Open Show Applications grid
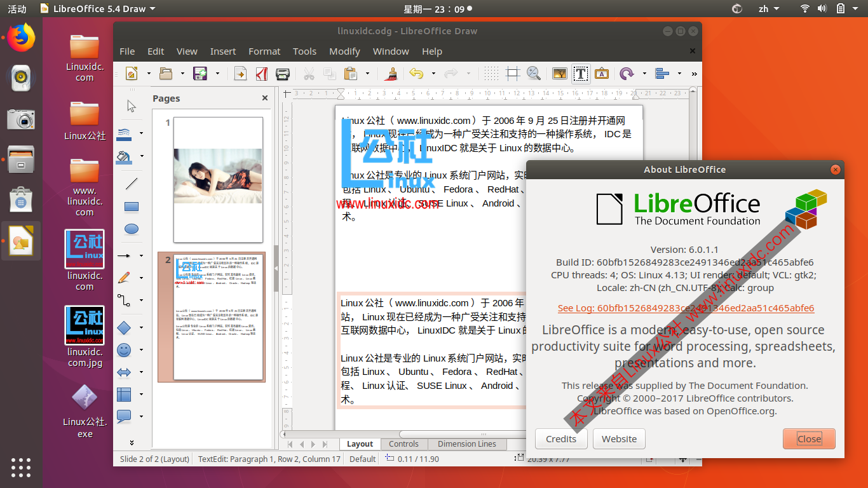The height and width of the screenshot is (488, 868). [21, 467]
